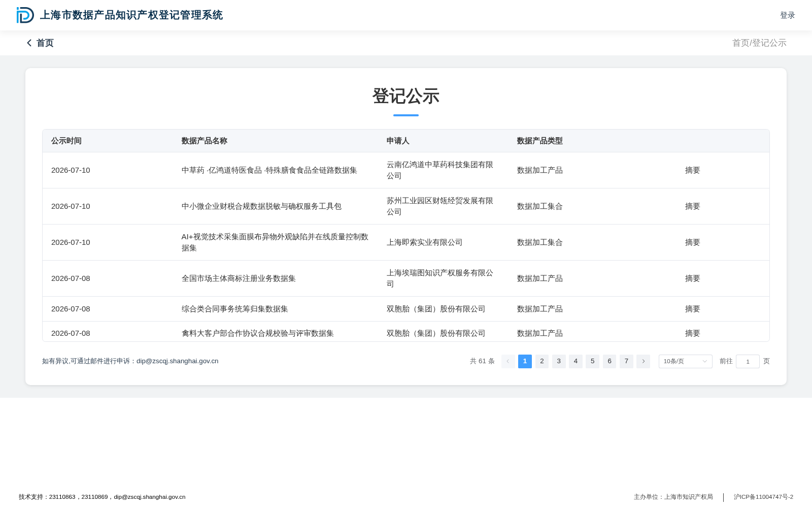
Task: Click the back chevron beside 首页
Action: pyautogui.click(x=29, y=43)
